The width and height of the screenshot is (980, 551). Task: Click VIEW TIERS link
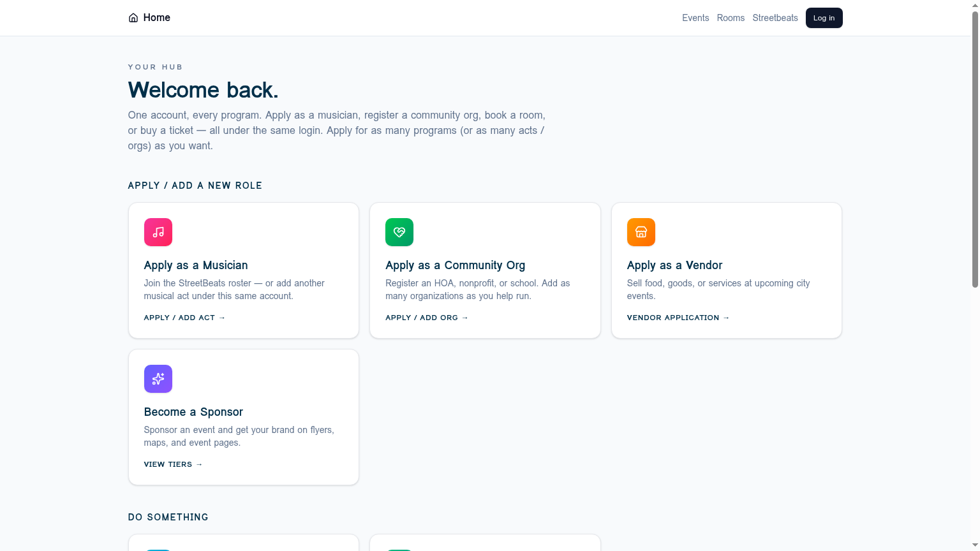tap(174, 464)
